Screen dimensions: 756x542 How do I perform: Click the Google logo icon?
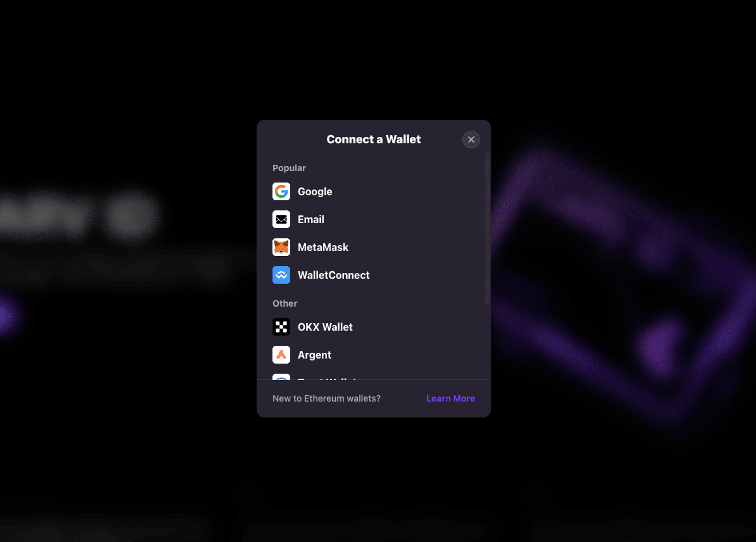point(281,192)
